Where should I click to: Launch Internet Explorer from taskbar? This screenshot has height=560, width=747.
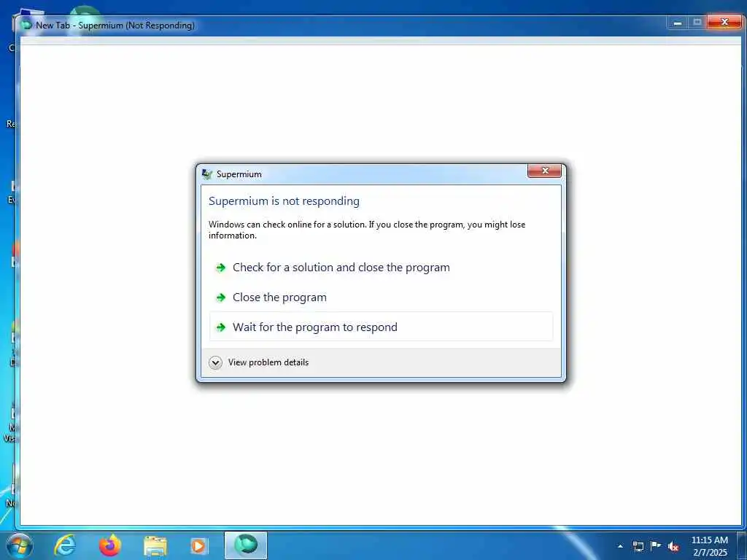coord(65,545)
